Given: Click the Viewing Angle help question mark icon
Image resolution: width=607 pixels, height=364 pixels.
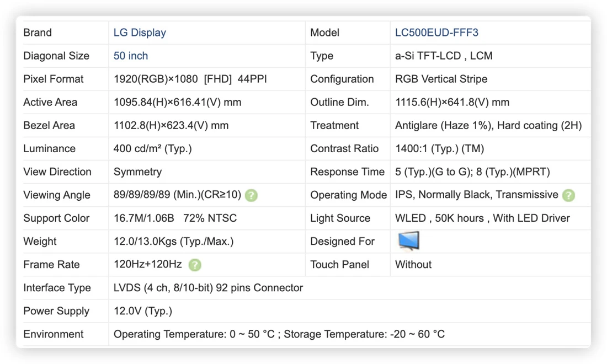Looking at the screenshot, I should tap(251, 195).
